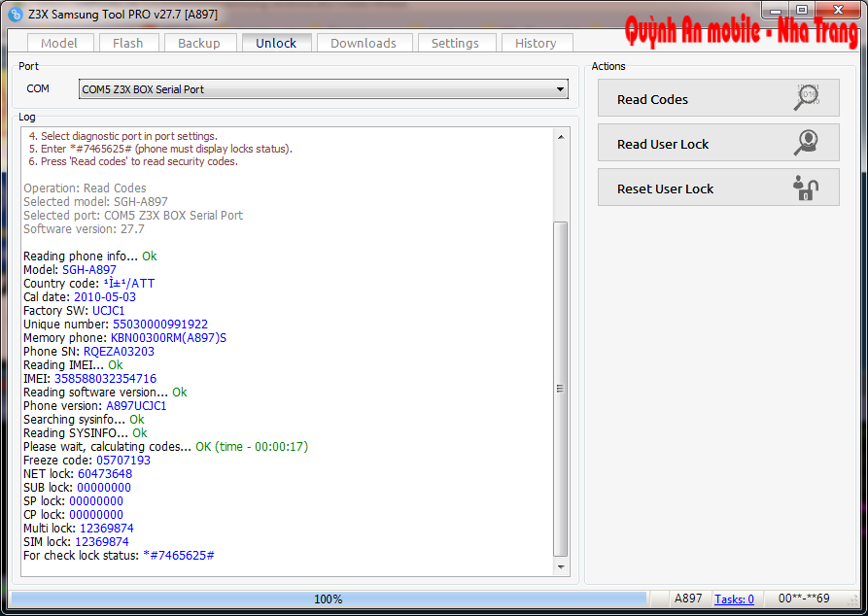This screenshot has width=868, height=616.
Task: Open the Tasks: 0 link
Action: click(x=734, y=599)
